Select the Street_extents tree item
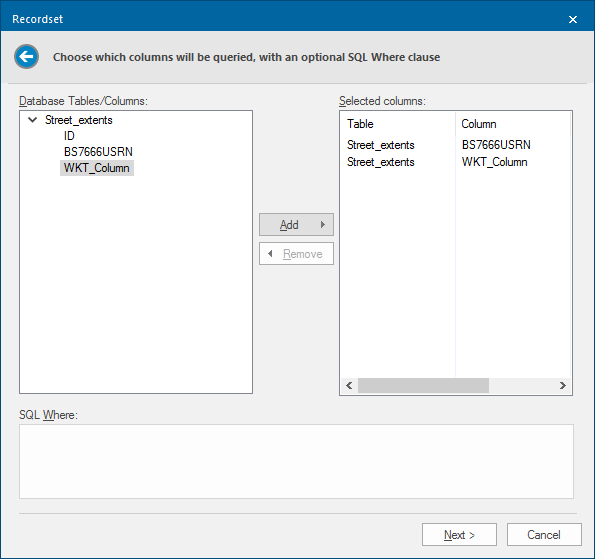 coord(79,120)
